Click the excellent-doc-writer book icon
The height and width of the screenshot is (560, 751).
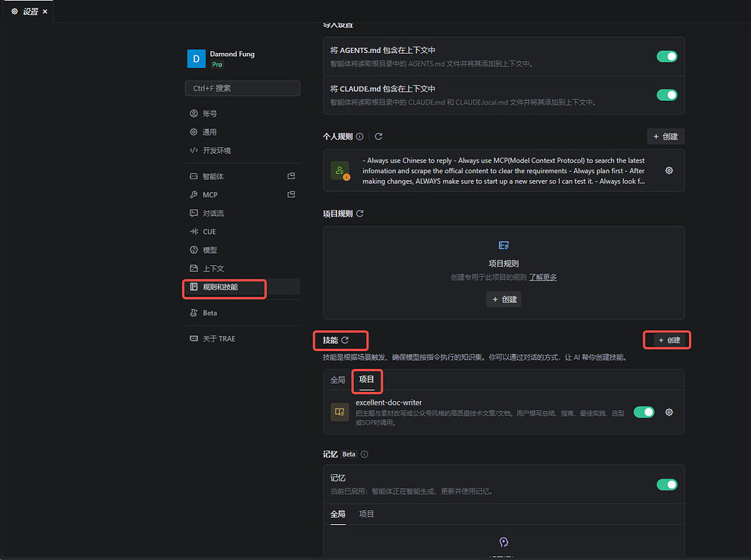pos(339,412)
